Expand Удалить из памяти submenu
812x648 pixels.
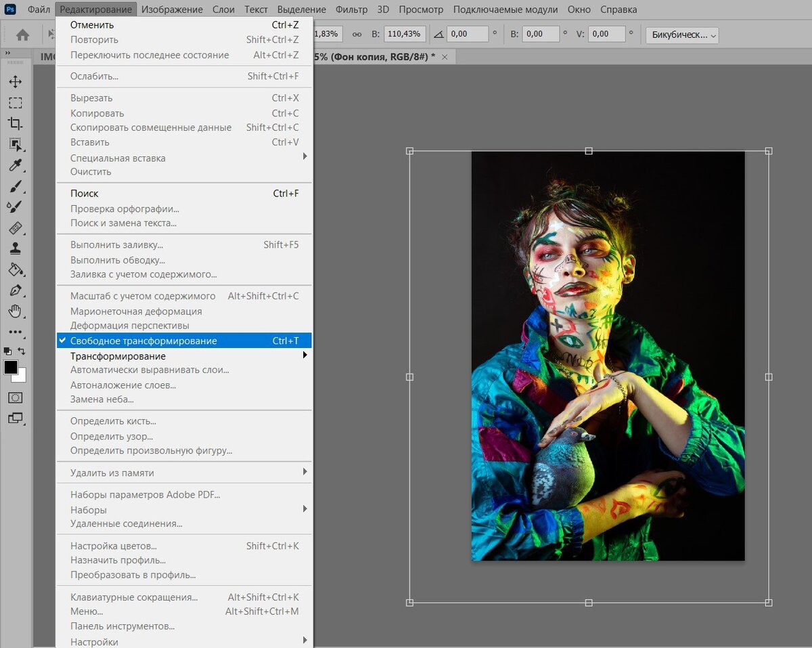[184, 472]
